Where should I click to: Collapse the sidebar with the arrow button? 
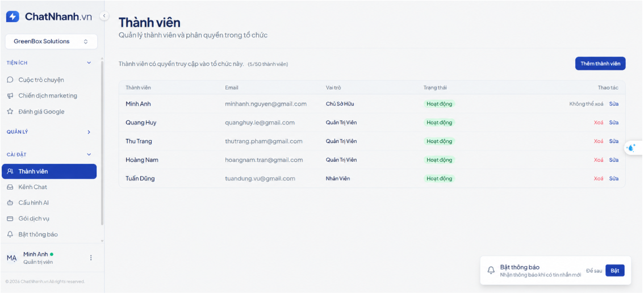point(104,16)
